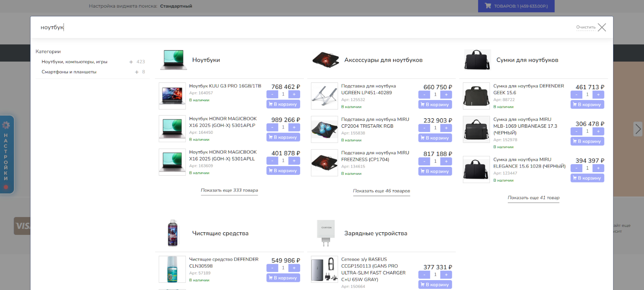
Task: Add MIRU FREEZNESS stand to cart
Action: 435,171
